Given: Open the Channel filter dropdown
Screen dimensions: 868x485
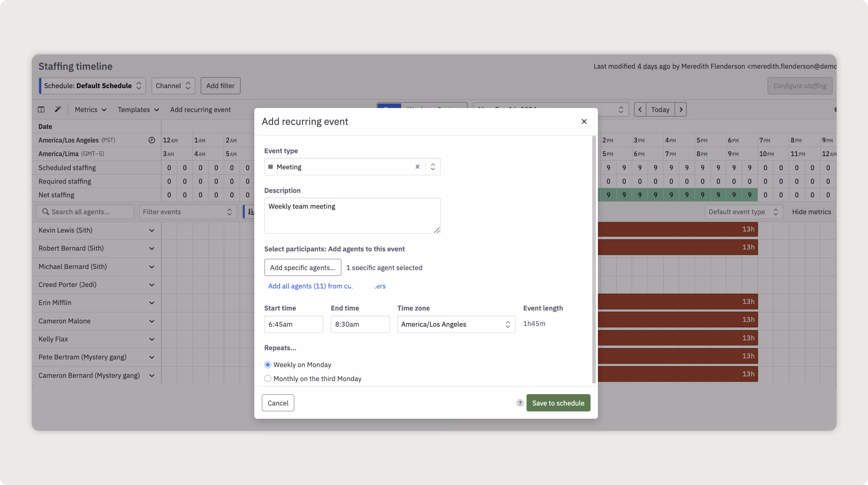Looking at the screenshot, I should [x=173, y=86].
